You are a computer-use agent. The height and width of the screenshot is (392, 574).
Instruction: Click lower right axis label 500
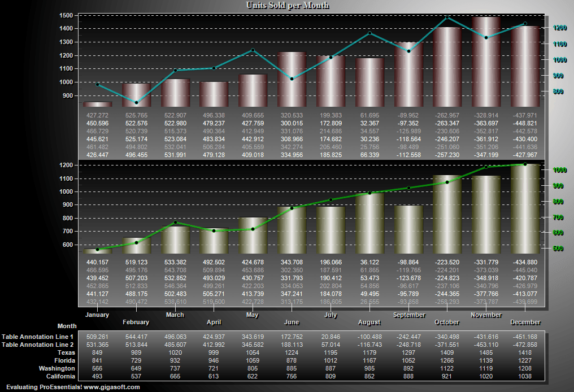[x=558, y=249]
